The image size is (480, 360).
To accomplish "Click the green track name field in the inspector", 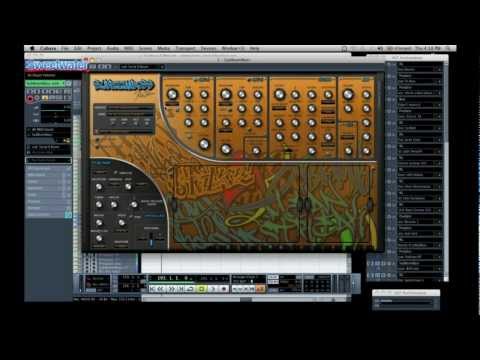I will 45,83.
